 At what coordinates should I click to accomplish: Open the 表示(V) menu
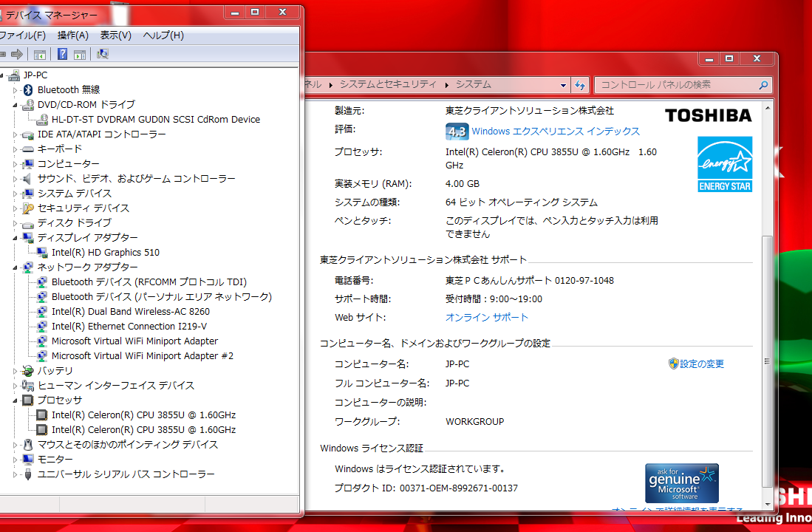tap(115, 35)
